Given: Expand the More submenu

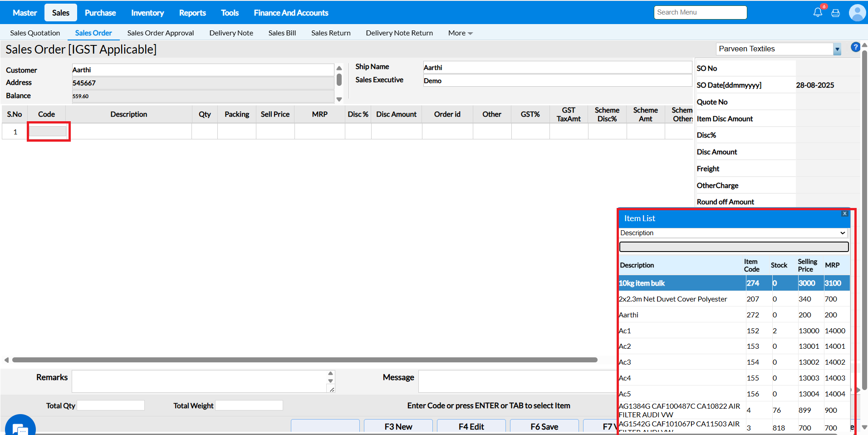Looking at the screenshot, I should point(460,33).
